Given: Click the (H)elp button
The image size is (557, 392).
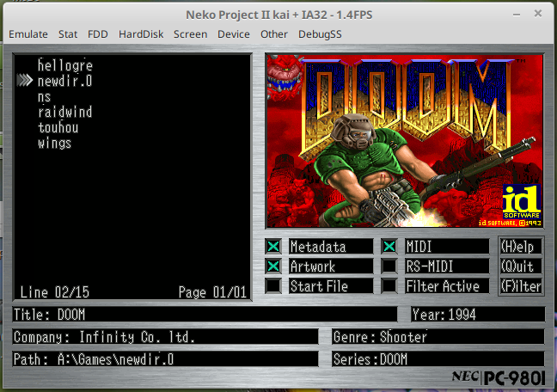Looking at the screenshot, I should point(521,246).
